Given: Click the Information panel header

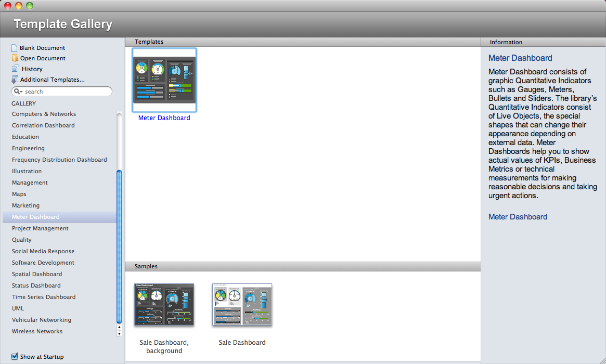Looking at the screenshot, I should click(544, 42).
